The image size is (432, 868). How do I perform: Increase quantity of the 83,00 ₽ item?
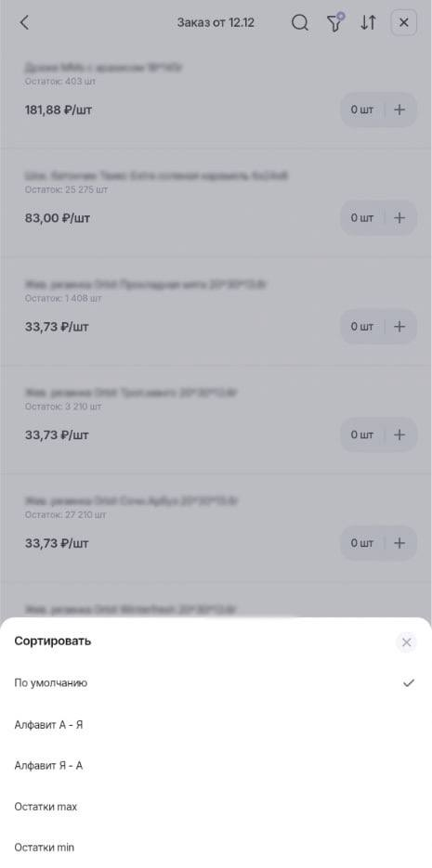(x=399, y=218)
